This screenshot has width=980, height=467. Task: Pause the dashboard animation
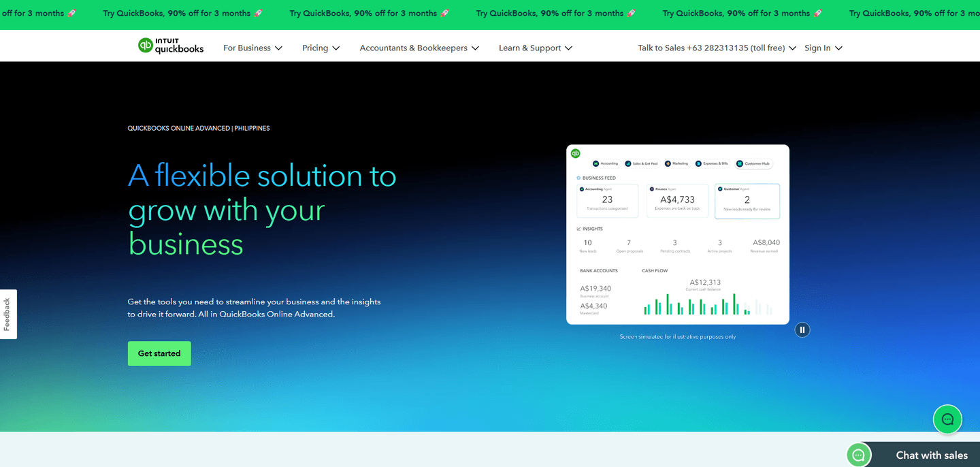tap(802, 330)
